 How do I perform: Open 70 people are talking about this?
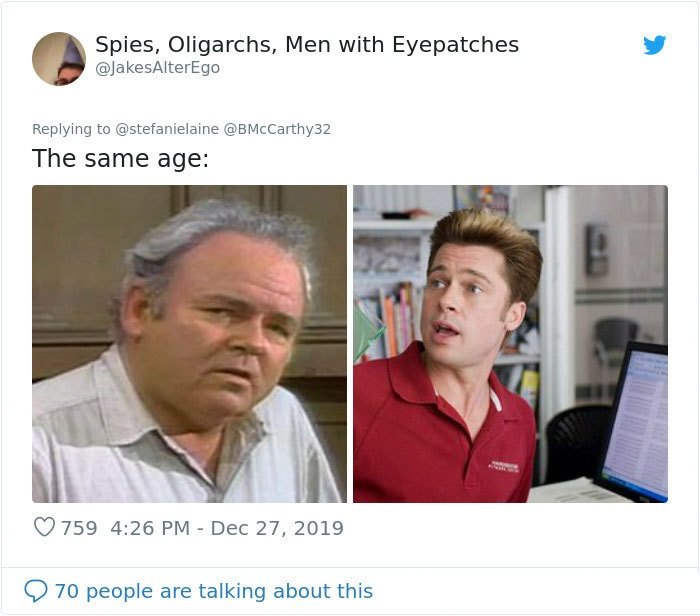click(214, 591)
